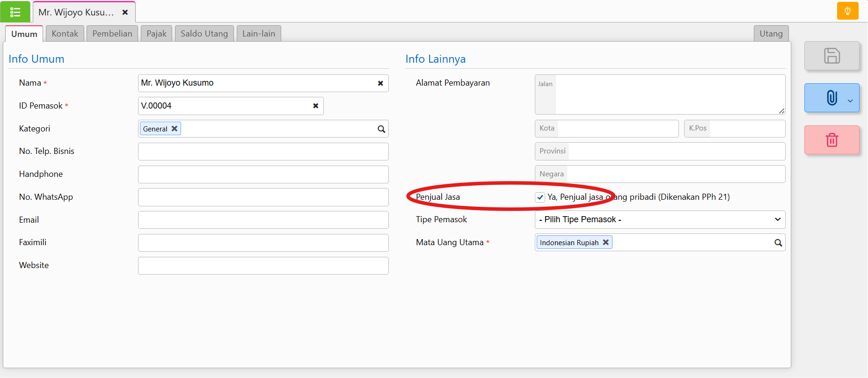Open the Pilih Tipe Pemasok dropdown
The width and height of the screenshot is (868, 378).
(660, 219)
